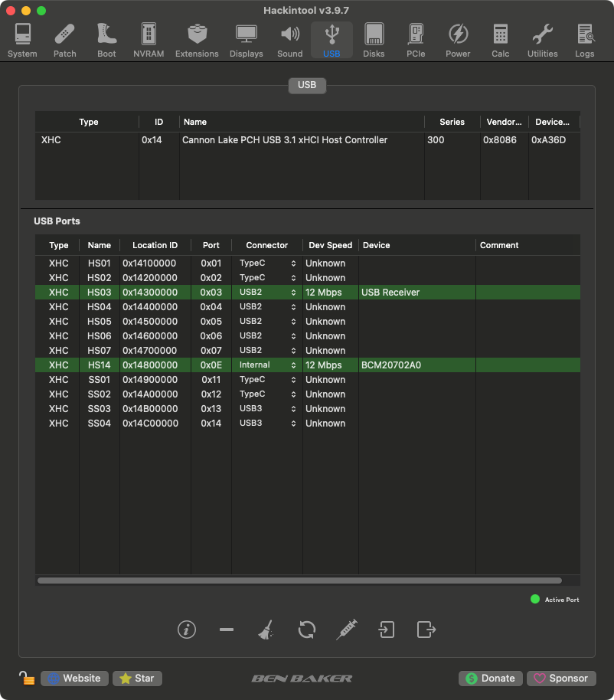Screen dimensions: 614x700
Task: Click the export icon with outward arrow
Action: coord(426,630)
